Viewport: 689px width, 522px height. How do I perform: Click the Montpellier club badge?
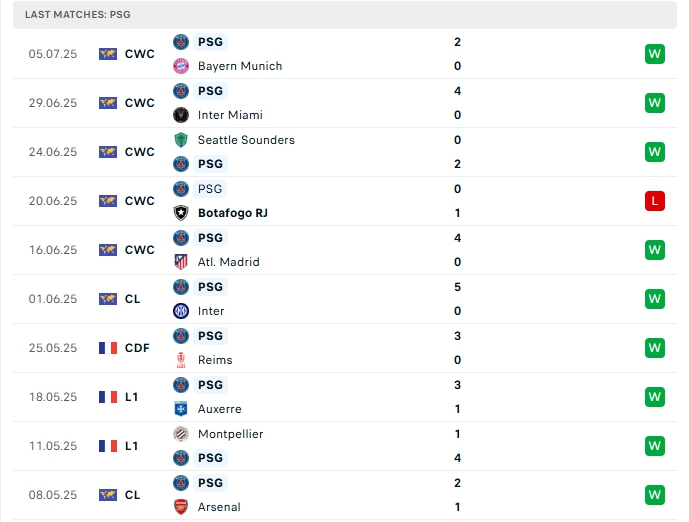point(181,434)
